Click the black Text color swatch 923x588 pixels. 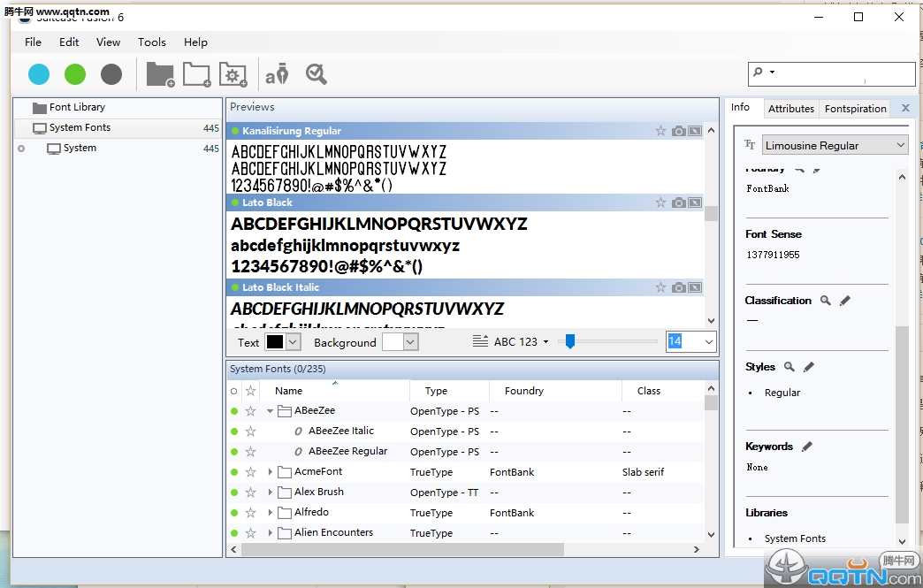pyautogui.click(x=275, y=342)
